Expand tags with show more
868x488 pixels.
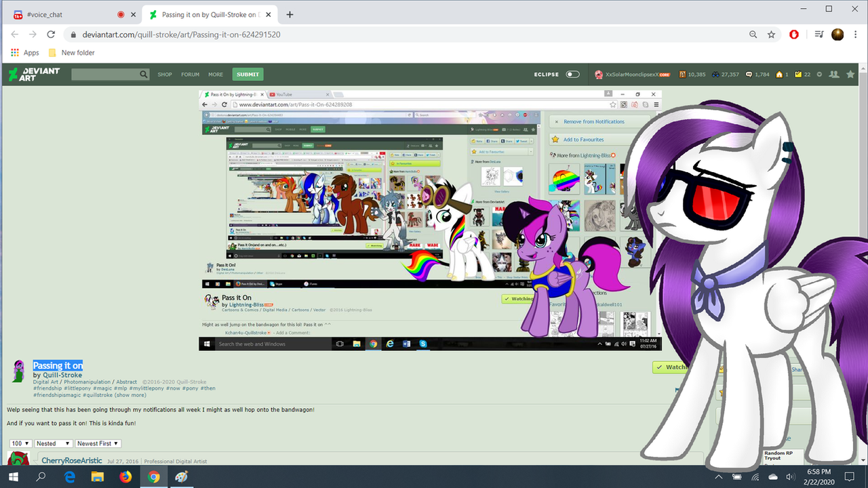[130, 394]
